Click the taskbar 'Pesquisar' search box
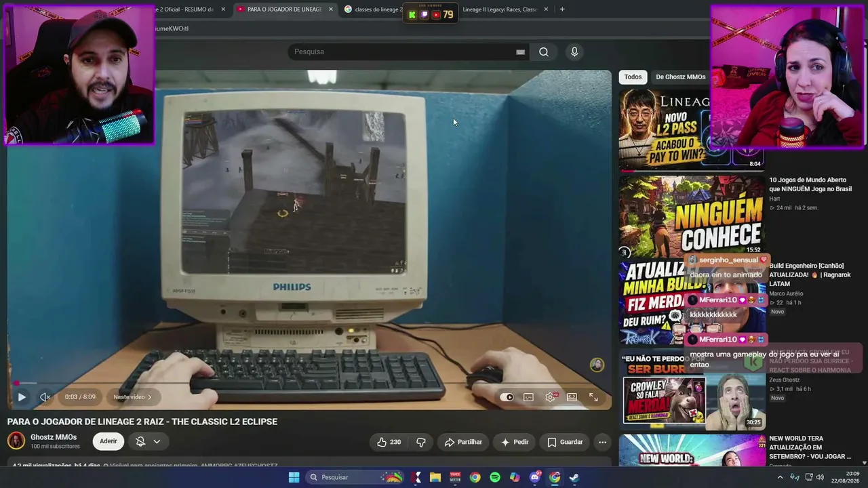868x488 pixels. (x=355, y=477)
